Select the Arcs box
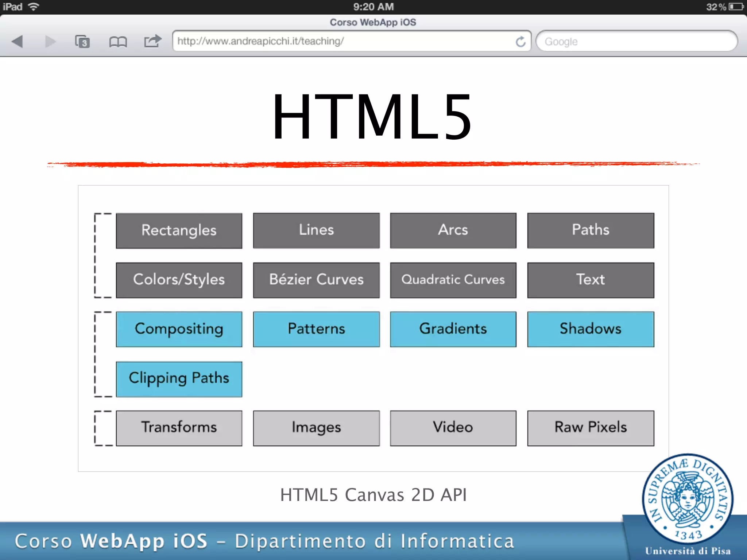Image resolution: width=747 pixels, height=560 pixels. click(x=453, y=231)
